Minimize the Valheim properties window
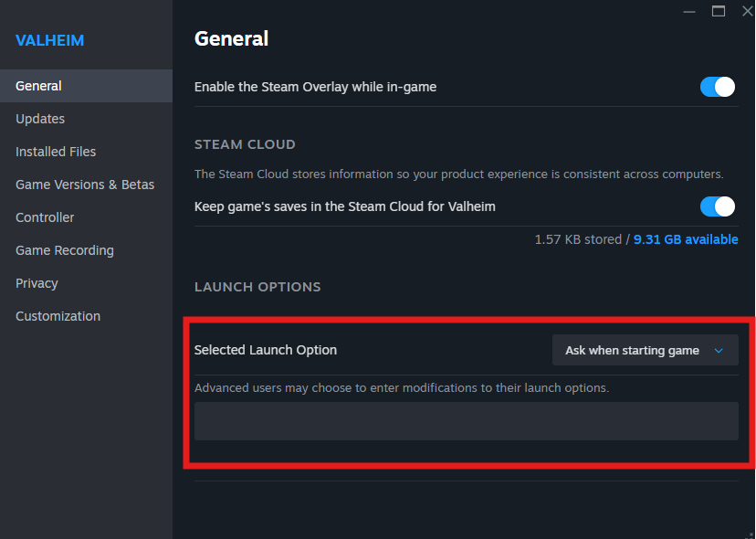Image resolution: width=756 pixels, height=539 pixels. click(688, 11)
